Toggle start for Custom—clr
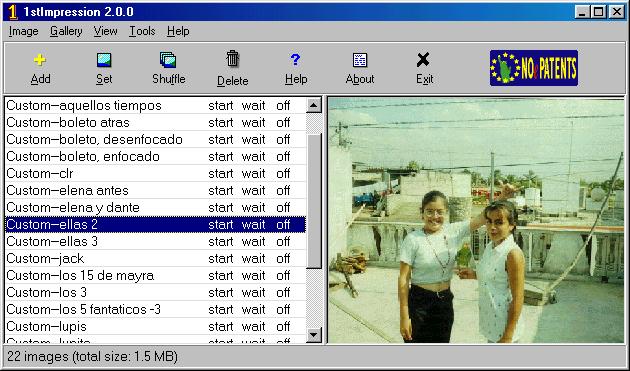 [x=221, y=173]
